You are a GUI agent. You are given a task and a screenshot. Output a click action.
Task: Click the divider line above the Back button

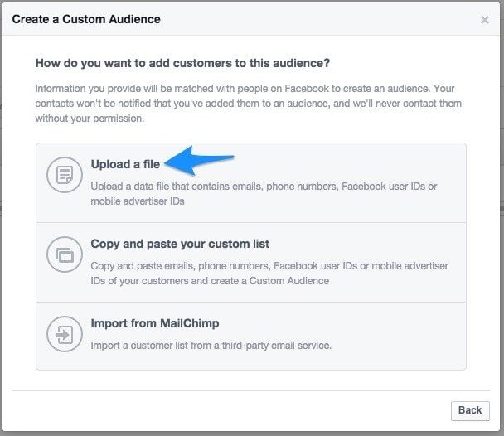[x=251, y=391]
